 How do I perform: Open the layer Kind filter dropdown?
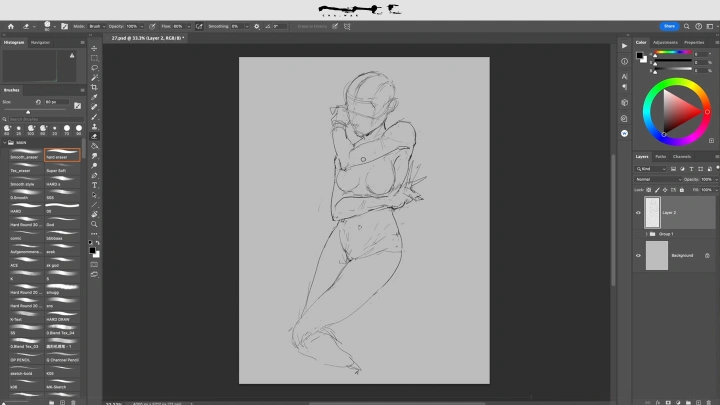click(x=651, y=169)
